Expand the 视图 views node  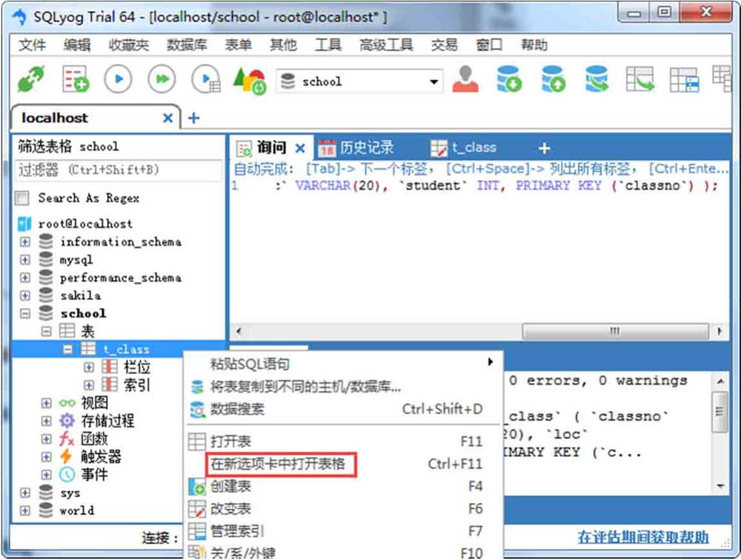(46, 403)
